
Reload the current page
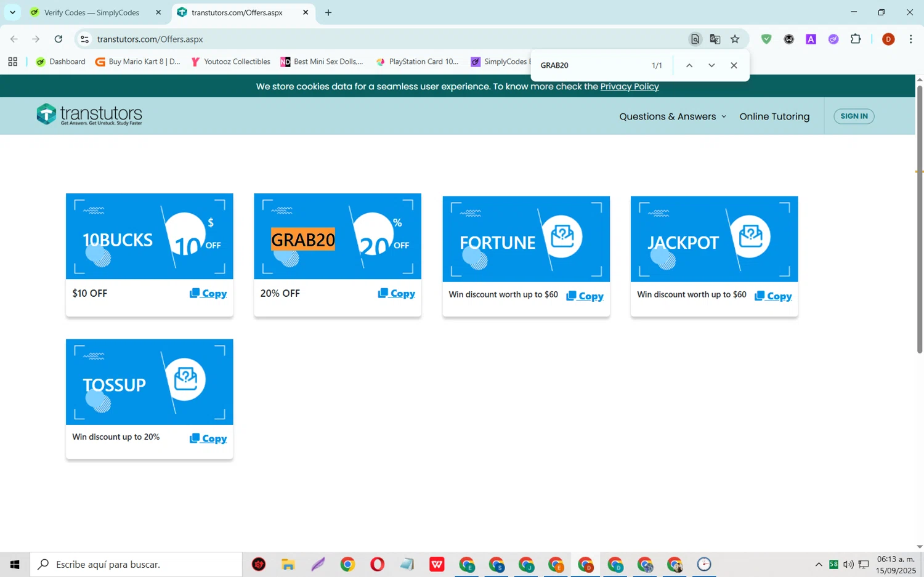pos(59,39)
